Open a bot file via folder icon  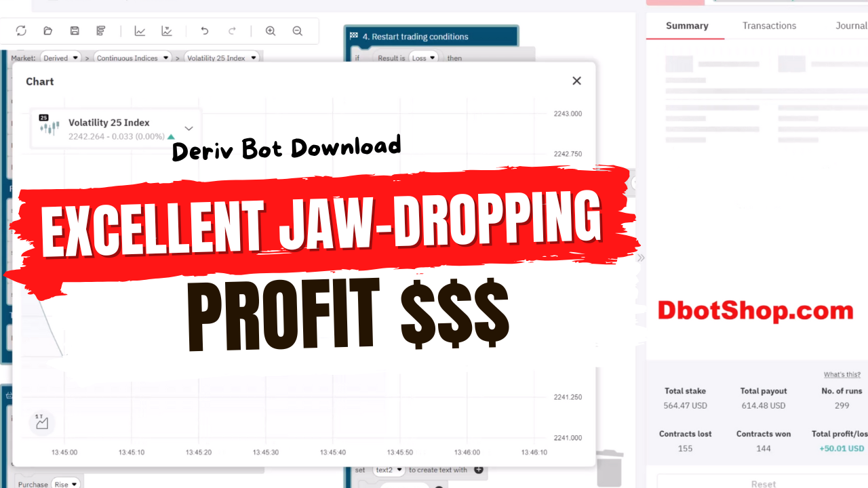tap(47, 30)
